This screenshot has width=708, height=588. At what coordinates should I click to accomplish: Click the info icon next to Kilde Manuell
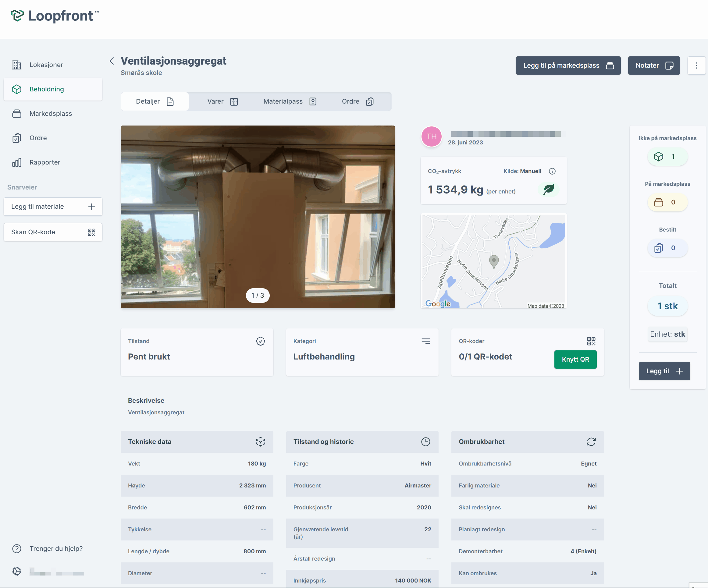(x=552, y=171)
